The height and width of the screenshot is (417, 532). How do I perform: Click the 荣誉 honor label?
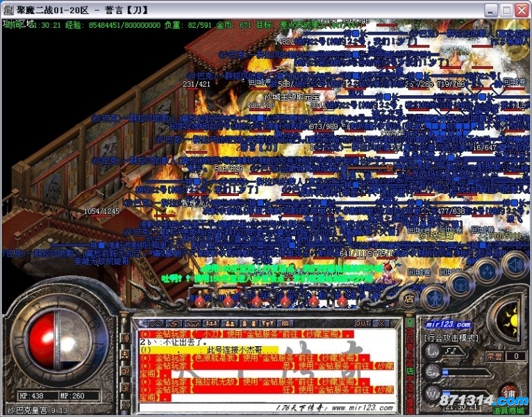tap(494, 357)
